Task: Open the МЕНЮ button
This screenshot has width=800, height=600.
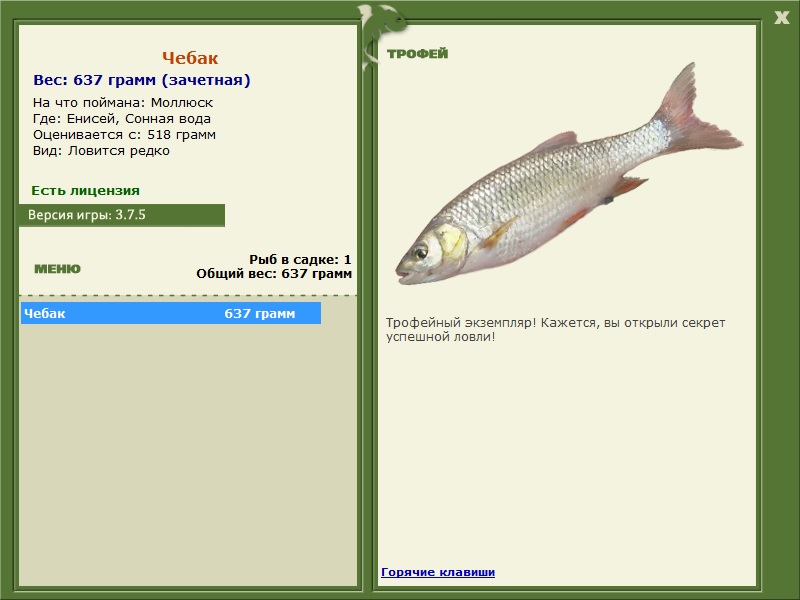Action: [57, 269]
